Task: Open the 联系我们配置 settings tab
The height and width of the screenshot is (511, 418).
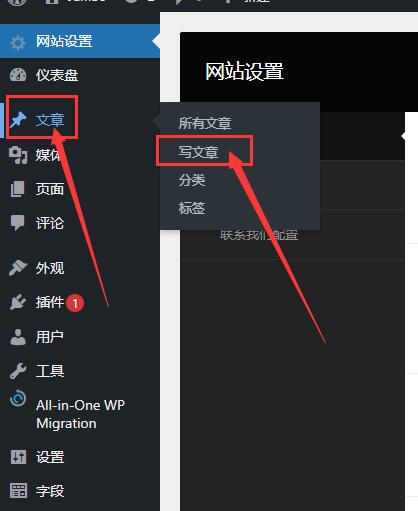Action: tap(259, 235)
